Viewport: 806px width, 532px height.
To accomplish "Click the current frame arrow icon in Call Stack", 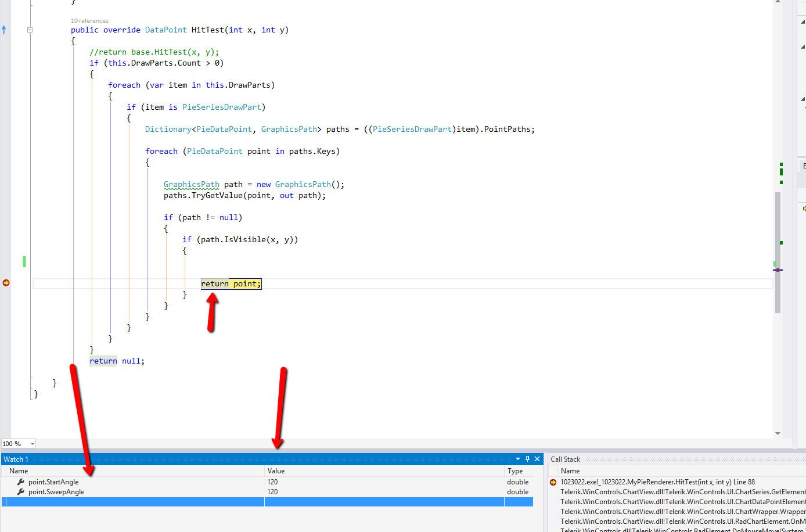I will point(553,482).
